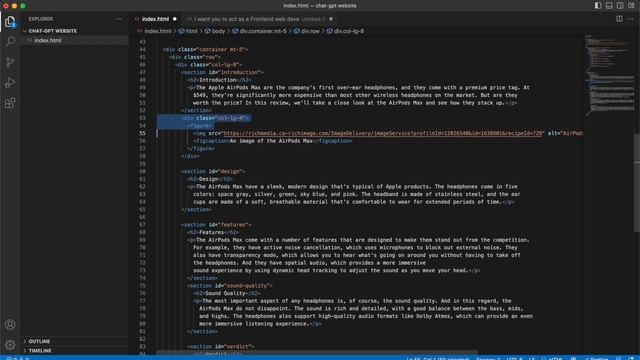
Task: Click line number 67 in gutter
Action: pyautogui.click(x=142, y=225)
